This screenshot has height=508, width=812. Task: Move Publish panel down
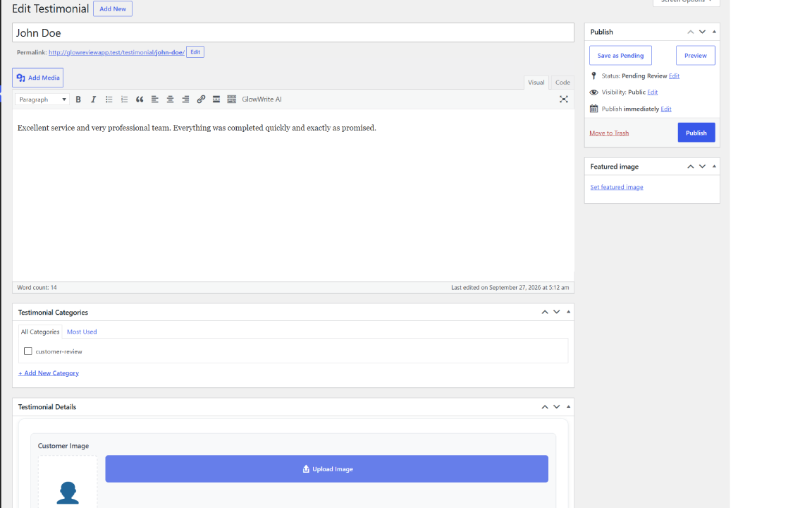(x=702, y=32)
